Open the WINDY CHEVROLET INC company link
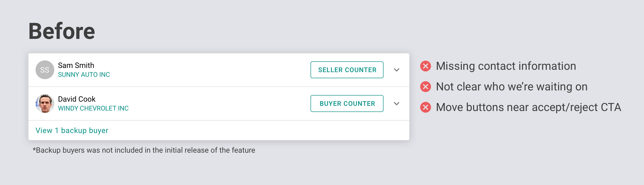This screenshot has height=185, width=644. [93, 108]
